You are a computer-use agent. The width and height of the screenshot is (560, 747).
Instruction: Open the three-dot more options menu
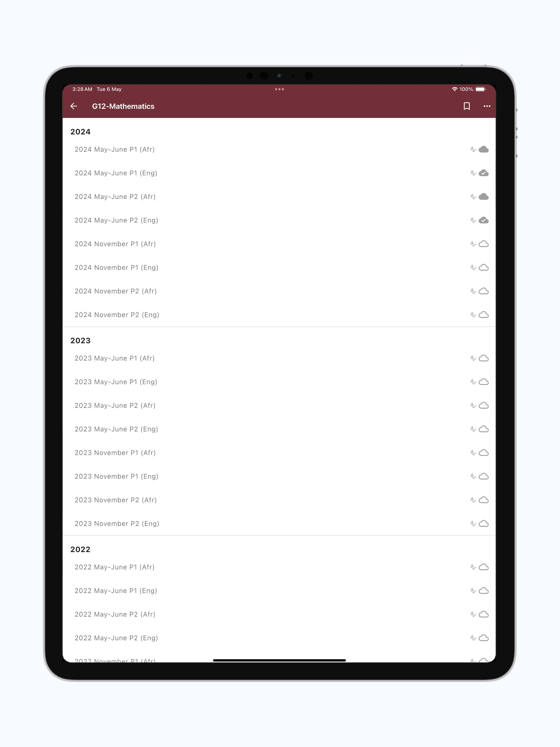point(487,106)
